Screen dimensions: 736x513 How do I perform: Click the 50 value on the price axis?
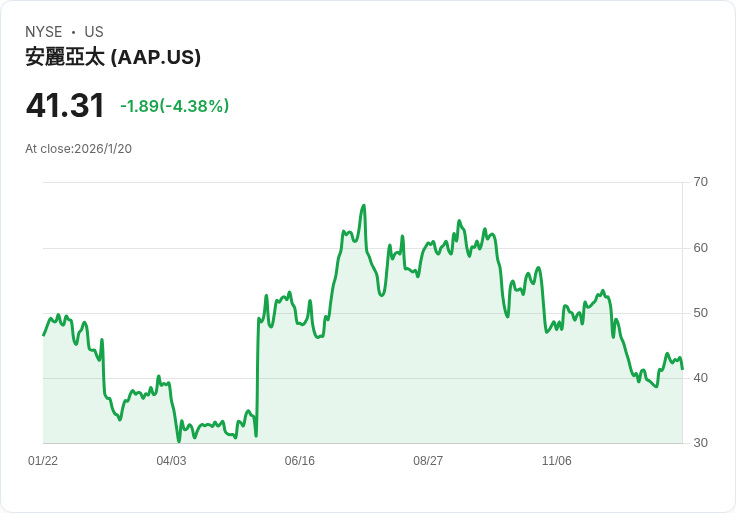[701, 313]
